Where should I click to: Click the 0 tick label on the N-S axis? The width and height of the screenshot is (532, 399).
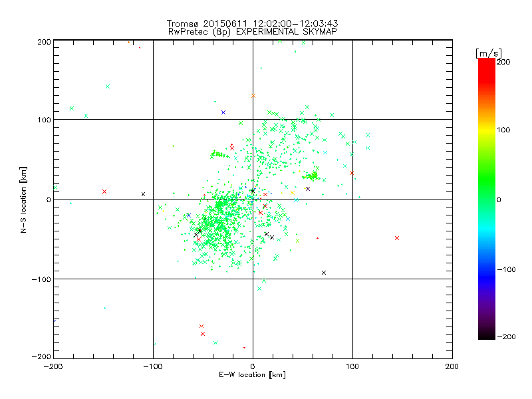click(49, 199)
